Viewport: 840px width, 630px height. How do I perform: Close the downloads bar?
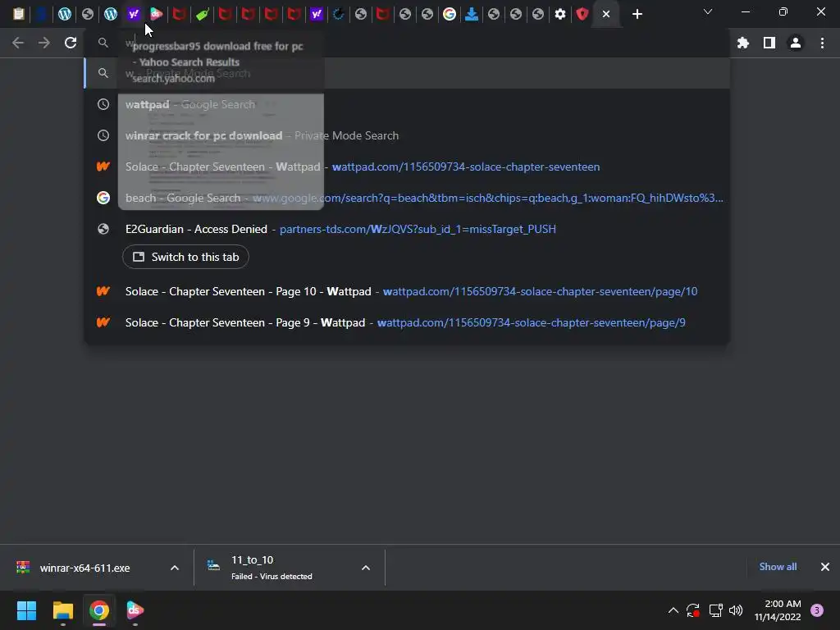(825, 567)
